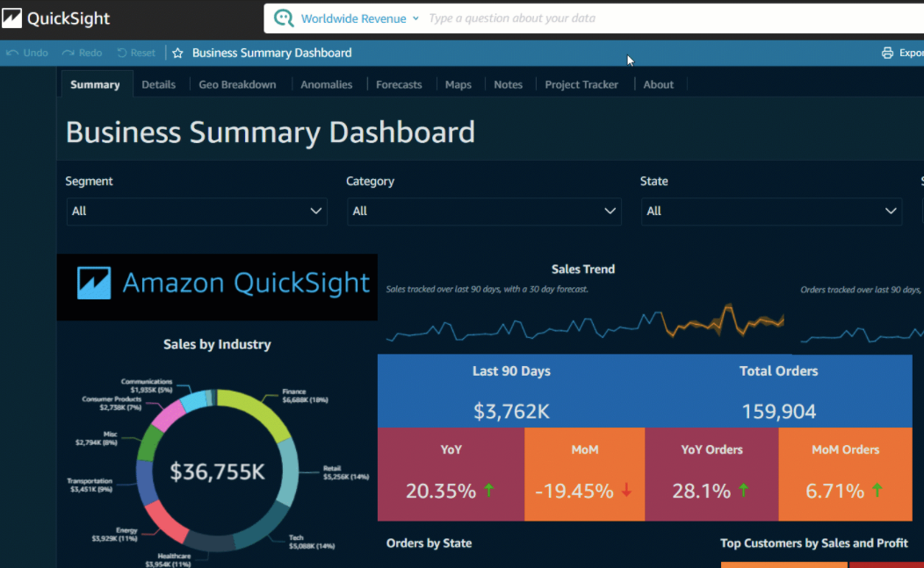This screenshot has width=924, height=568.
Task: Click the Reset icon
Action: pos(122,53)
